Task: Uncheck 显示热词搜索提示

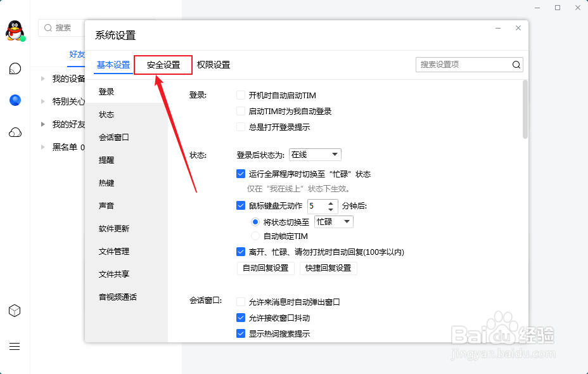Action: pyautogui.click(x=241, y=333)
